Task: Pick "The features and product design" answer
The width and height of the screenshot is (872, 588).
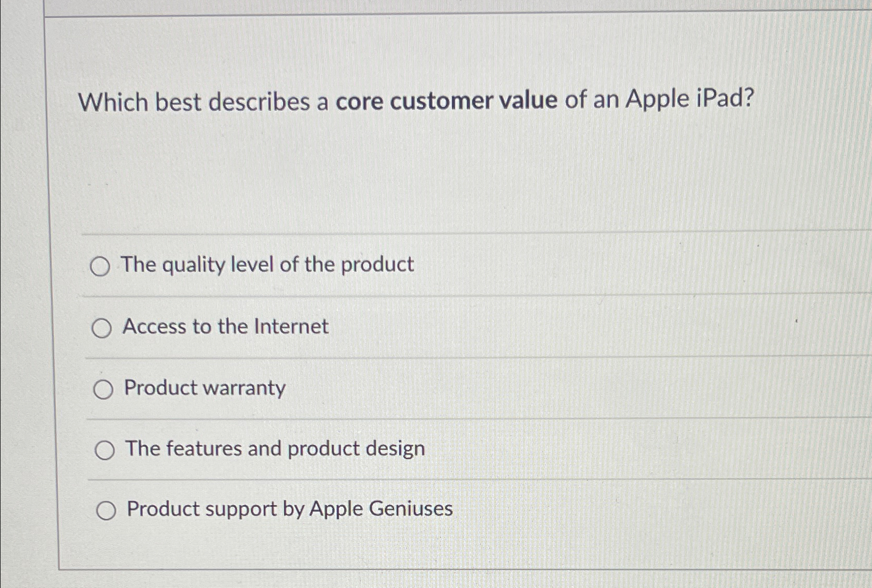Action: coord(105,449)
